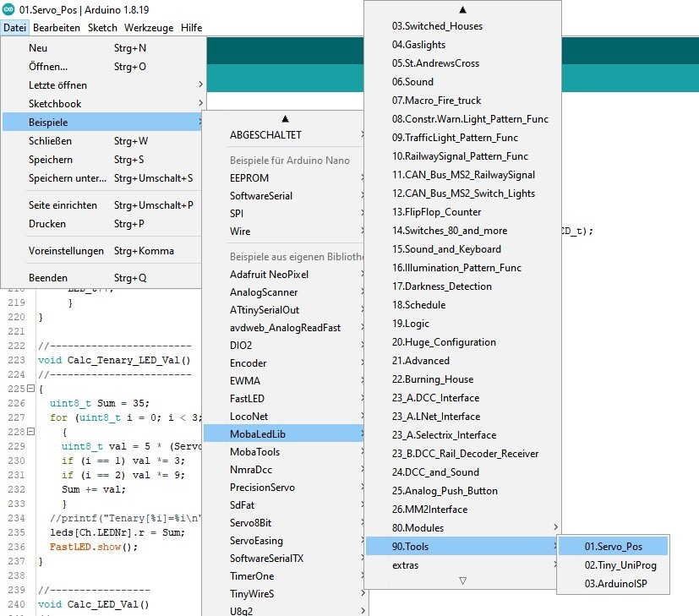Collapse the code fold marker at line 228
Image resolution: width=699 pixels, height=616 pixels.
[x=30, y=431]
